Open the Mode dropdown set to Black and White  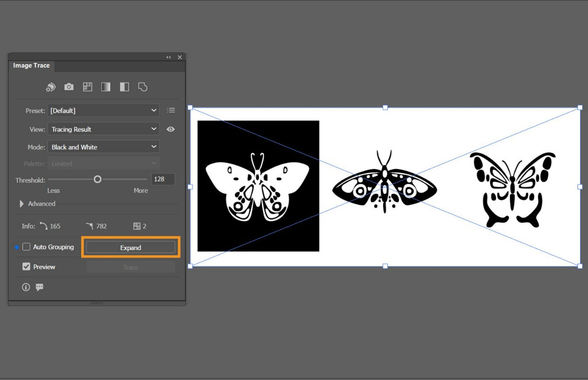pos(104,146)
